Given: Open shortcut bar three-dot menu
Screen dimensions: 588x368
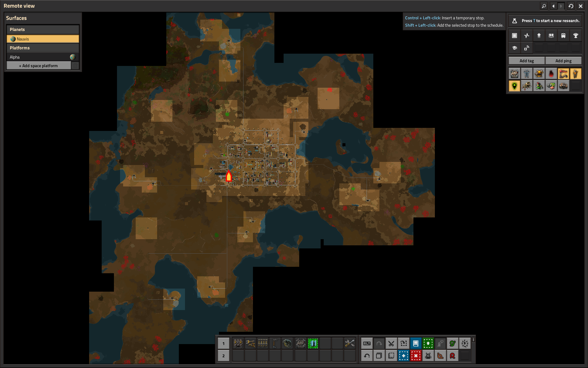Looking at the screenshot, I should click(473, 340).
